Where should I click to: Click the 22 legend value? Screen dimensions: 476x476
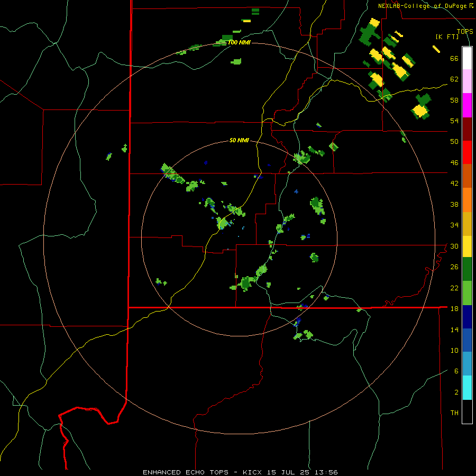pyautogui.click(x=454, y=288)
